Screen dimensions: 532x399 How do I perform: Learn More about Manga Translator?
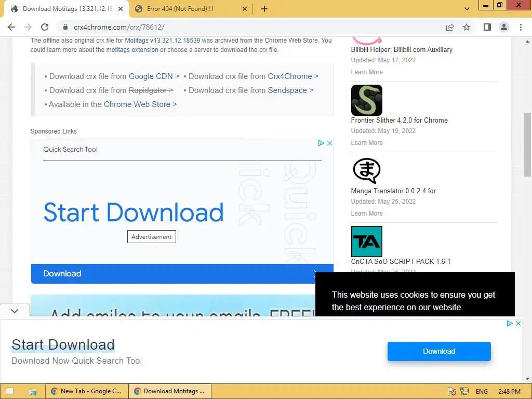[x=367, y=214]
